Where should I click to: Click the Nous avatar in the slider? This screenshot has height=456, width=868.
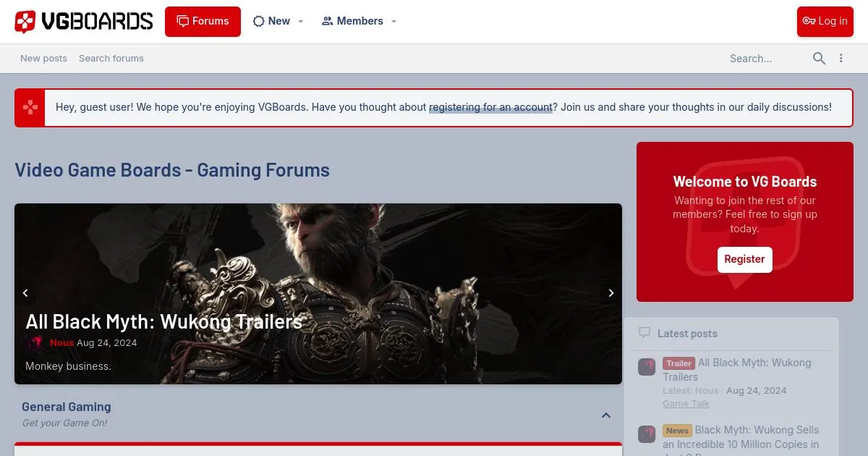[x=34, y=343]
